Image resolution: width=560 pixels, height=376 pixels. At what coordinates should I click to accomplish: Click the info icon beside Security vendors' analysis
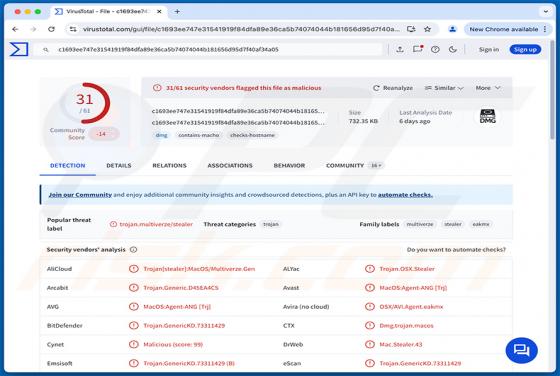coord(134,250)
